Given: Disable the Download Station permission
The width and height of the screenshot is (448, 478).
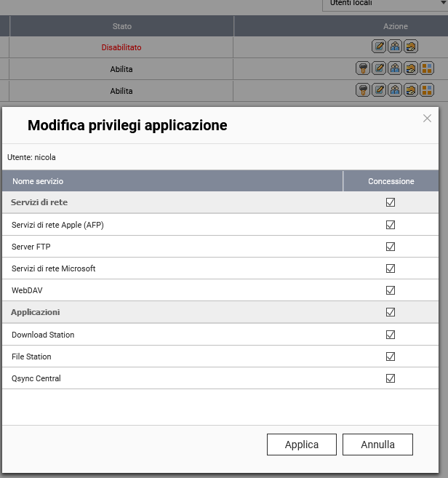Looking at the screenshot, I should [x=391, y=335].
